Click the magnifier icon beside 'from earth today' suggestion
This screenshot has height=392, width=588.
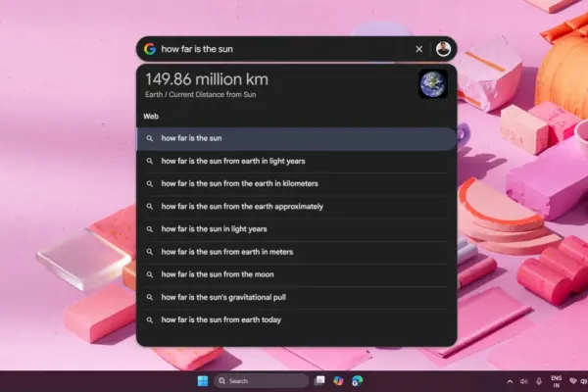(x=150, y=320)
